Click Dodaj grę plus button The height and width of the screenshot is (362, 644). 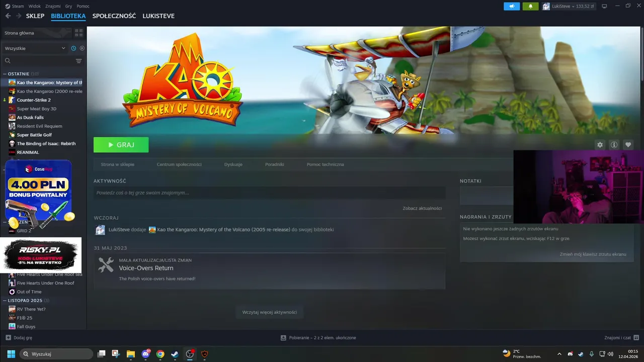[19, 338]
